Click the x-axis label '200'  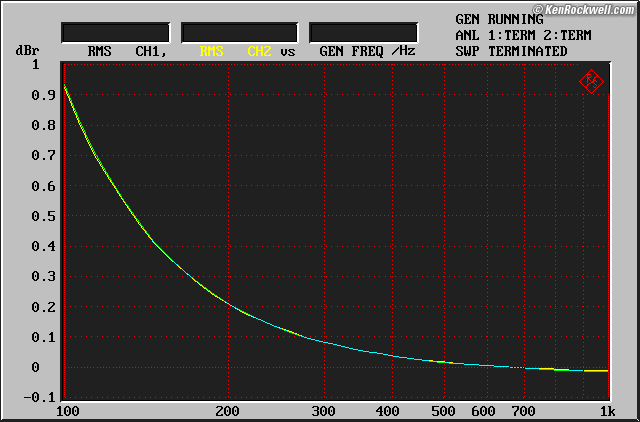[x=228, y=411]
